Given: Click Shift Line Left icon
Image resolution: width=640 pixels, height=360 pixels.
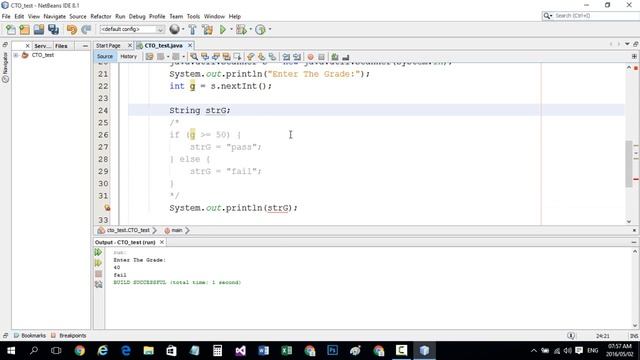Looking at the screenshot, I should pos(286,57).
